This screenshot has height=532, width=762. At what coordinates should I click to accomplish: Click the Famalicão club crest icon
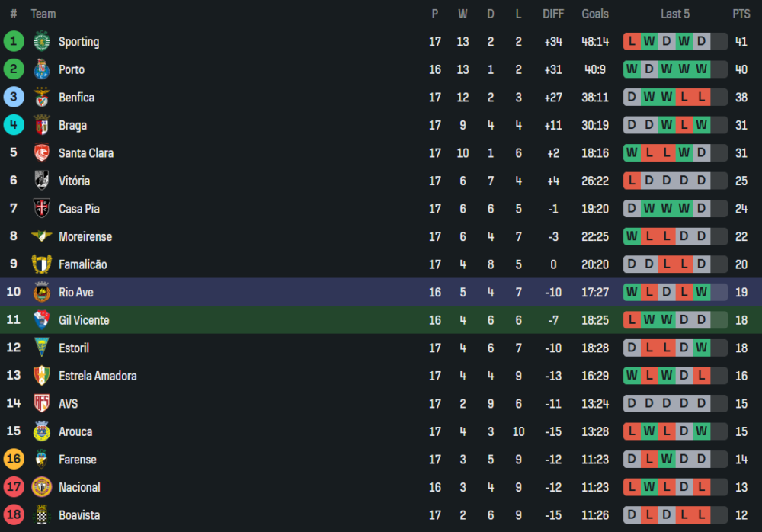coord(41,264)
